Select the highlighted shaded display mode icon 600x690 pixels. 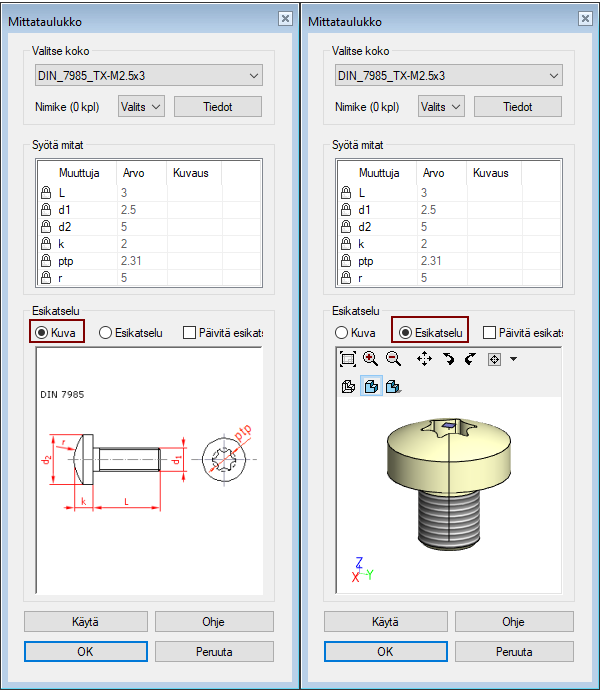pyautogui.click(x=370, y=386)
